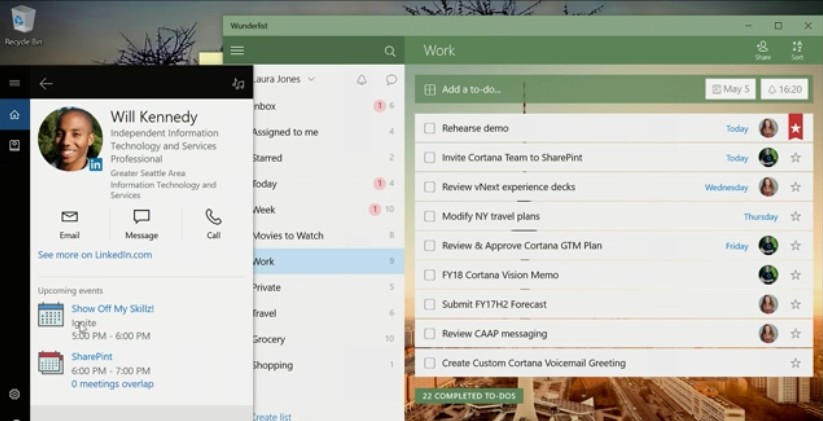Star the Review CAAP messaging task
Image resolution: width=823 pixels, height=421 pixels.
tap(795, 334)
